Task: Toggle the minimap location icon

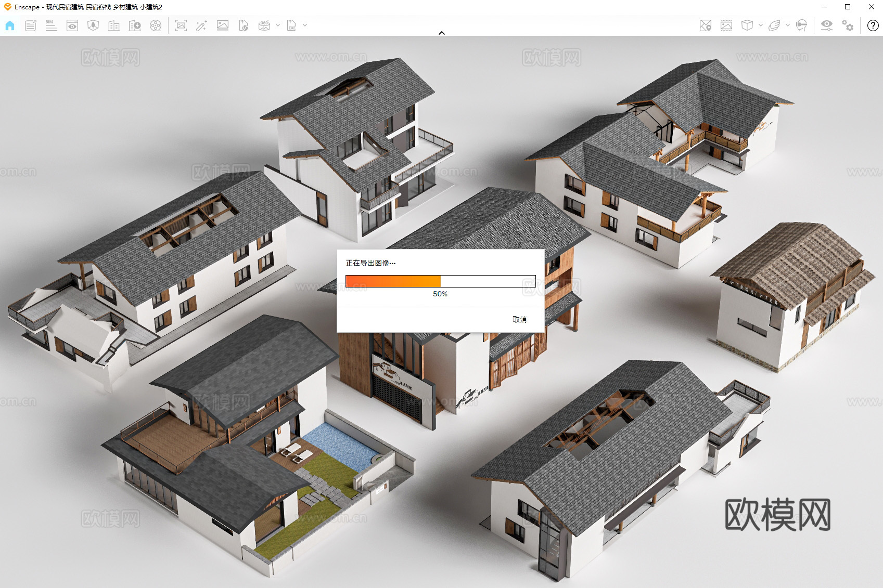Action: pos(706,25)
